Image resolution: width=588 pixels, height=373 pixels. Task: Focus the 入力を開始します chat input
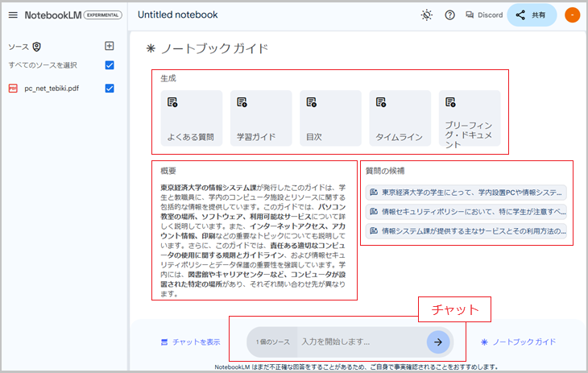tap(362, 342)
